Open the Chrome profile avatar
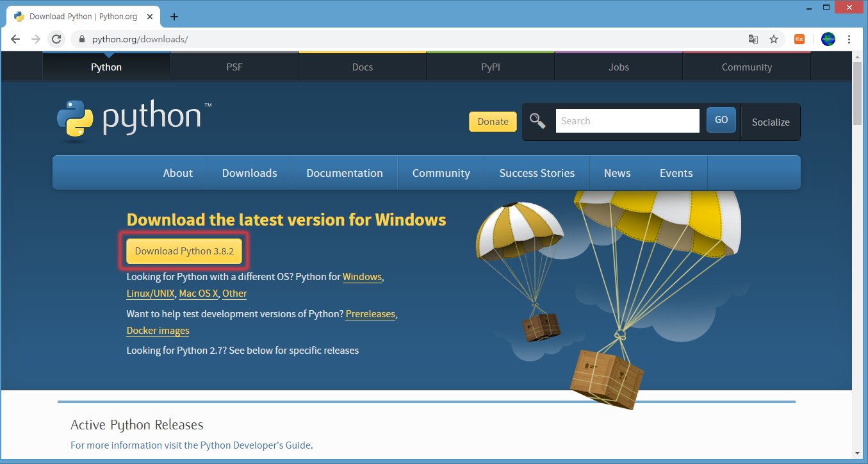Image resolution: width=868 pixels, height=464 pixels. tap(828, 39)
